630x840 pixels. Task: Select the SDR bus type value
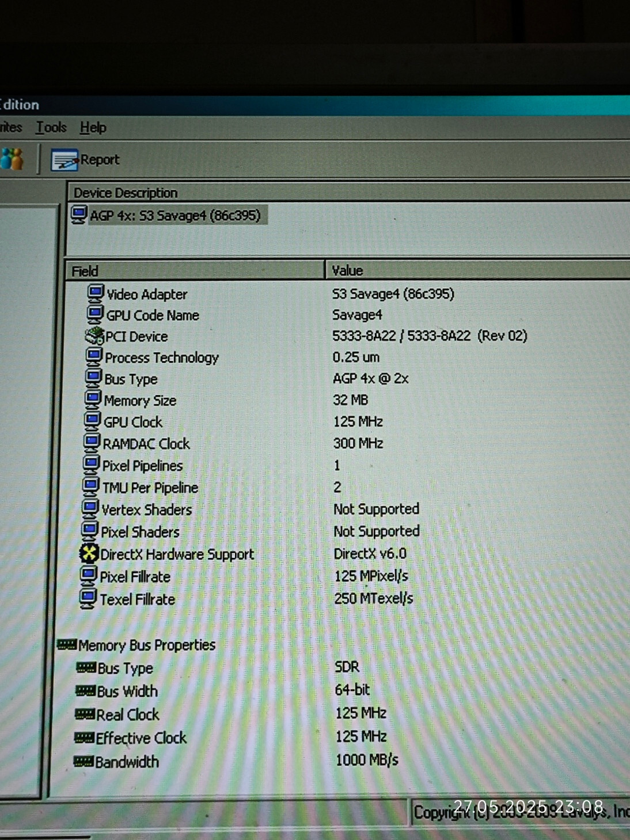click(x=347, y=667)
